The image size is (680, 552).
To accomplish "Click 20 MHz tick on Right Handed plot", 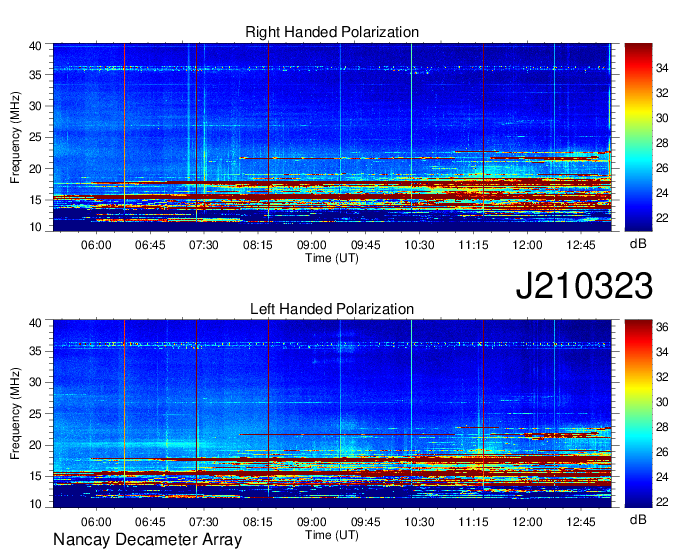I will point(35,169).
